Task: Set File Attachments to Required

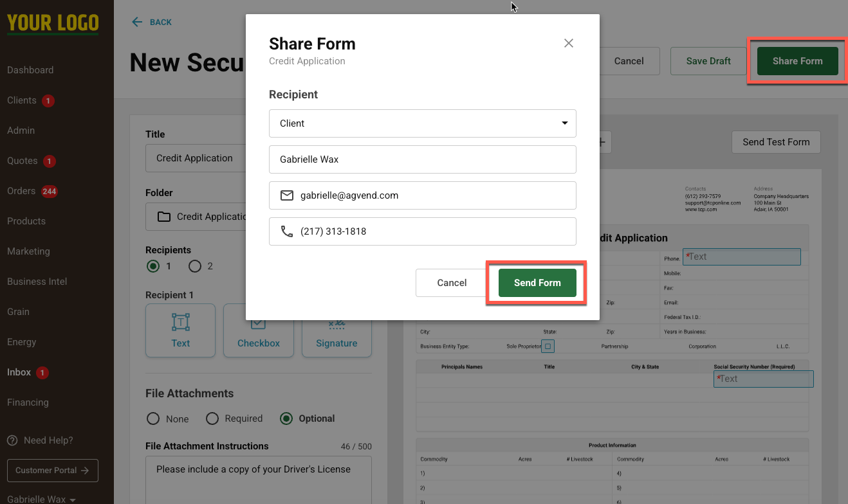Action: pos(212,419)
